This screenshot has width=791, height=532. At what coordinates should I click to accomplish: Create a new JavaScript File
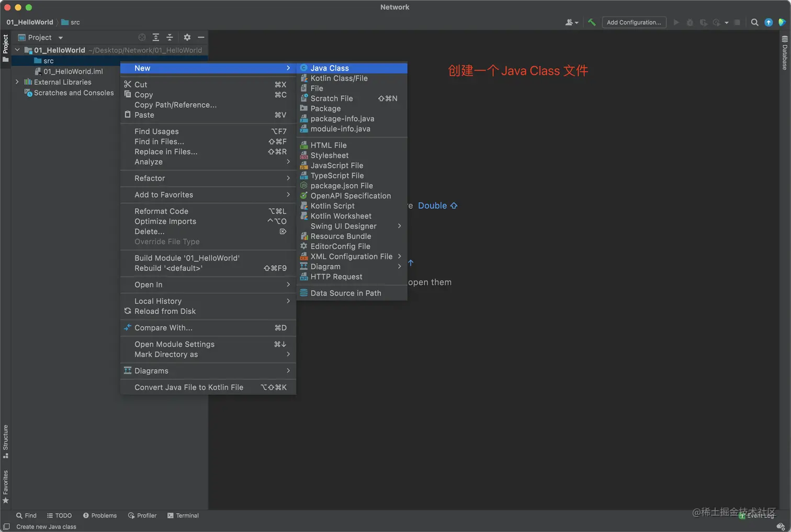click(352, 165)
